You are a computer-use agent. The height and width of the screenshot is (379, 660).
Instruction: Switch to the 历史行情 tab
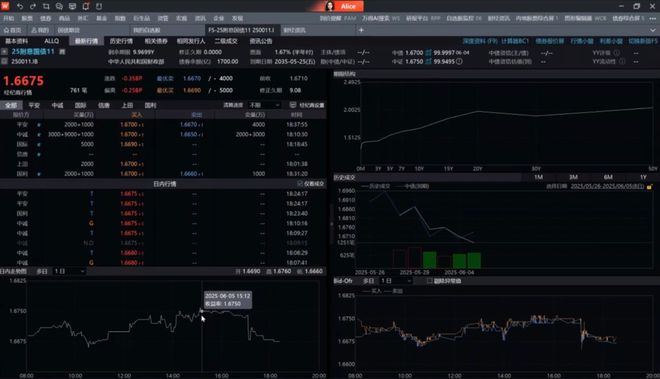(121, 41)
